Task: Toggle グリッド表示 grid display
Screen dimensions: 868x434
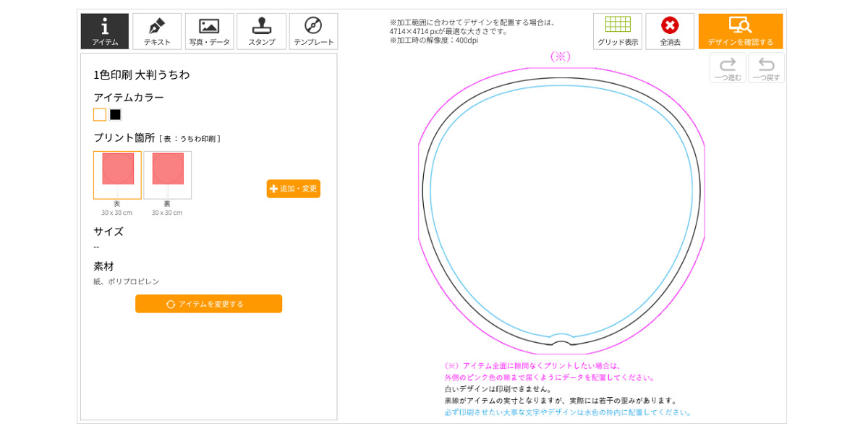Action: click(618, 31)
